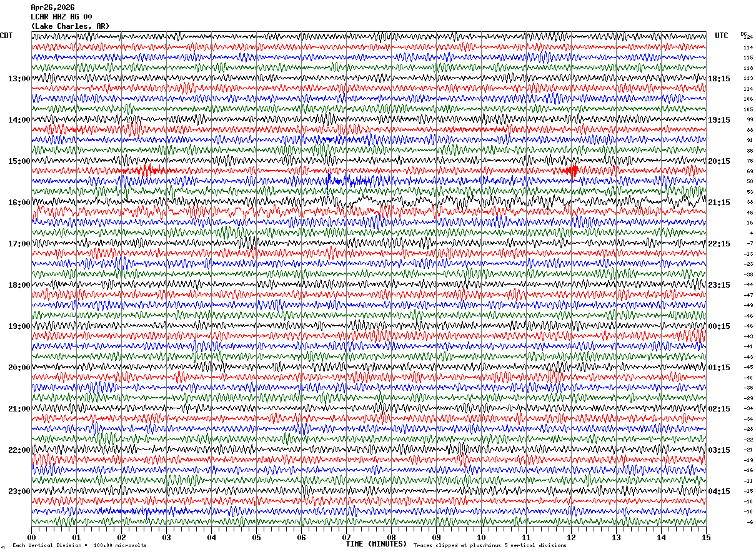Screen dimensions: 756x554
Task: Select the station code "LCAR HHZ AG 00"
Action: 62,17
